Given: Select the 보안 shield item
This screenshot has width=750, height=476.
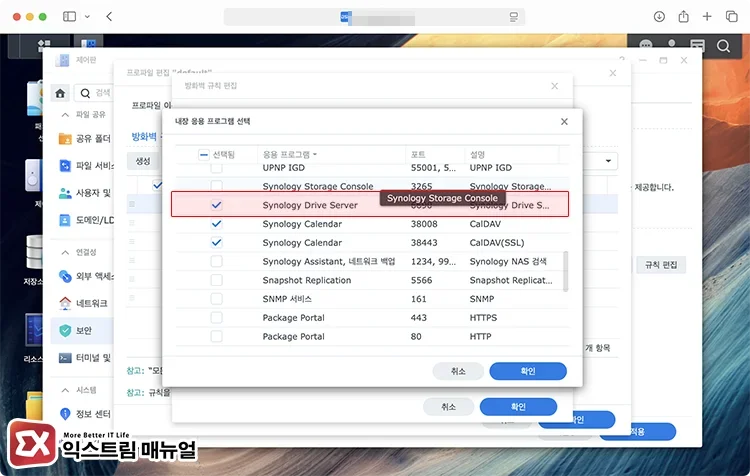Looking at the screenshot, I should click(85, 329).
